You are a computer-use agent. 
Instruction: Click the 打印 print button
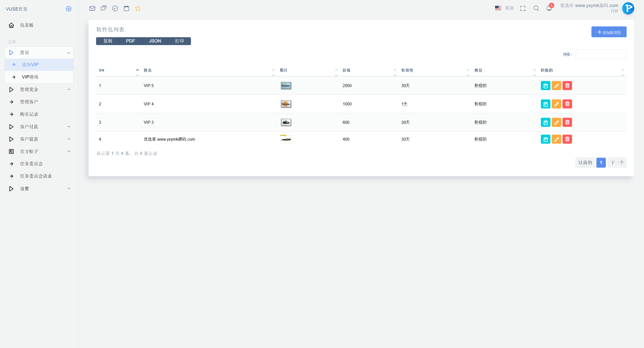point(179,41)
